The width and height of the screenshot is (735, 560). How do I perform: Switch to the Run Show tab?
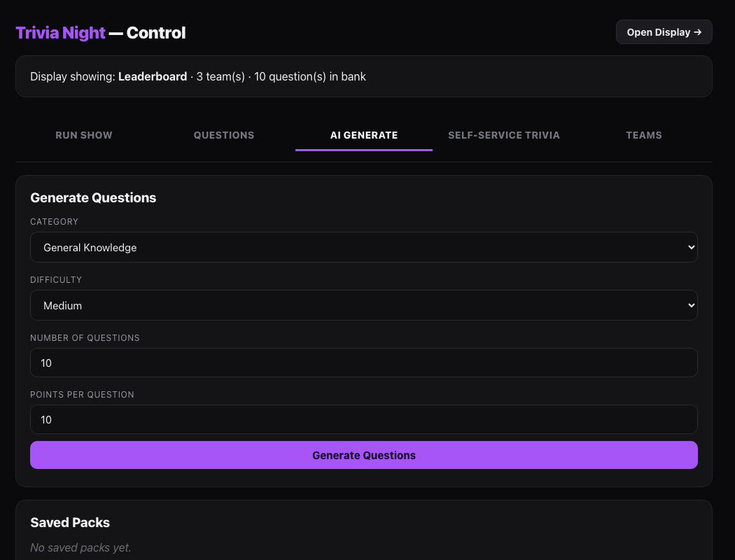[84, 135]
